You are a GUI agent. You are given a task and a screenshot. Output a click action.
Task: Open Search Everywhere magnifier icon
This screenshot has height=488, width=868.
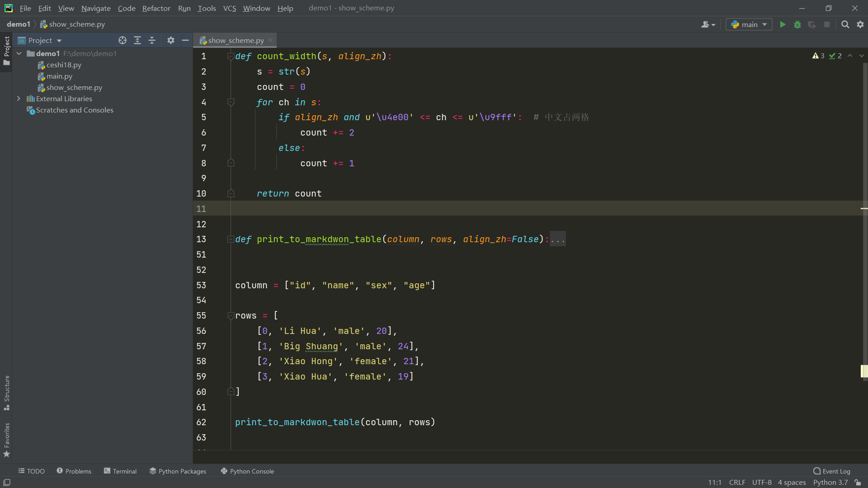845,25
